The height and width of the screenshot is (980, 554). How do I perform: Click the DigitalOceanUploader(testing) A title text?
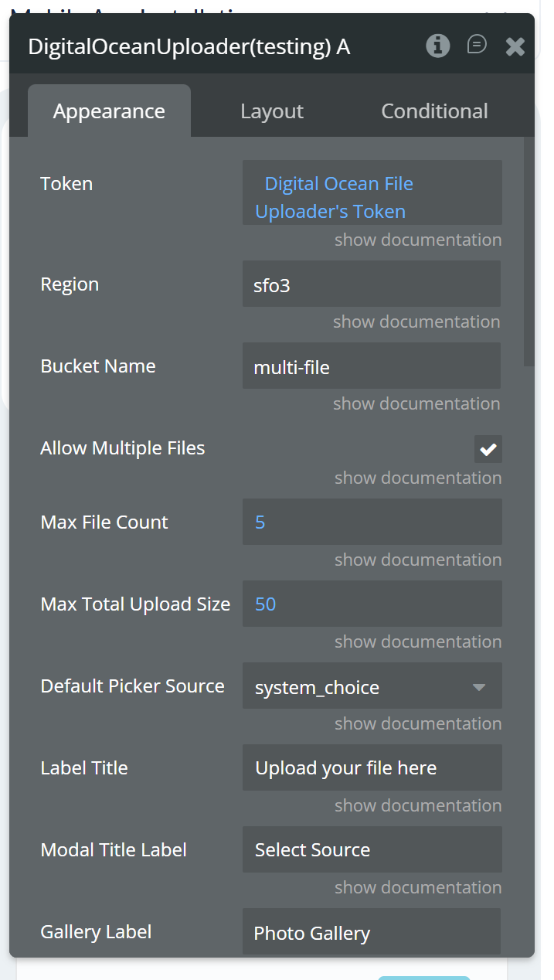point(189,47)
